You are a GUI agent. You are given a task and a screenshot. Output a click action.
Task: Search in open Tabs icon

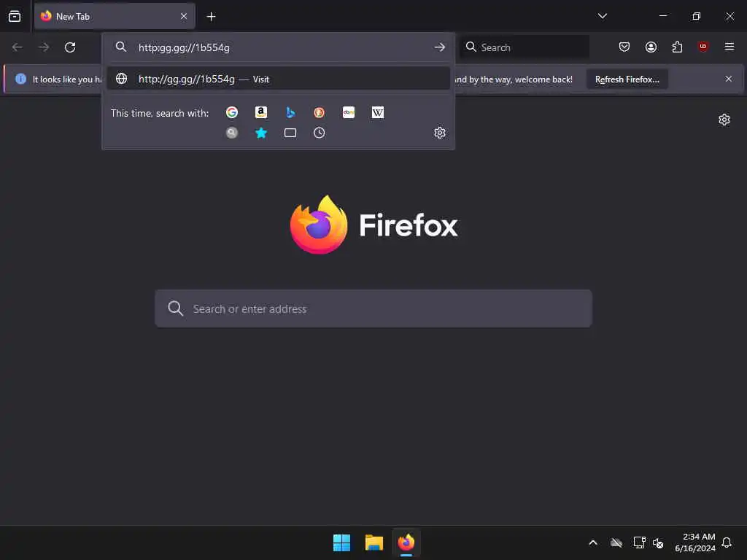click(290, 133)
